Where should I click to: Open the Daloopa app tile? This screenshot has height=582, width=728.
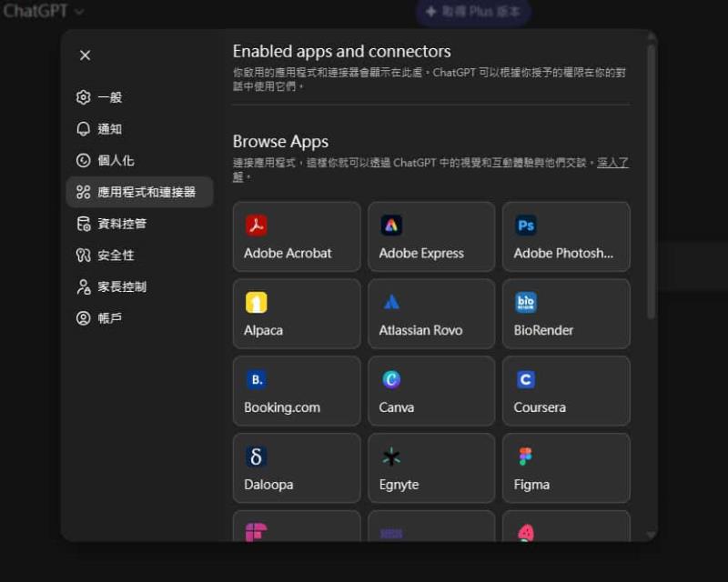pos(296,468)
